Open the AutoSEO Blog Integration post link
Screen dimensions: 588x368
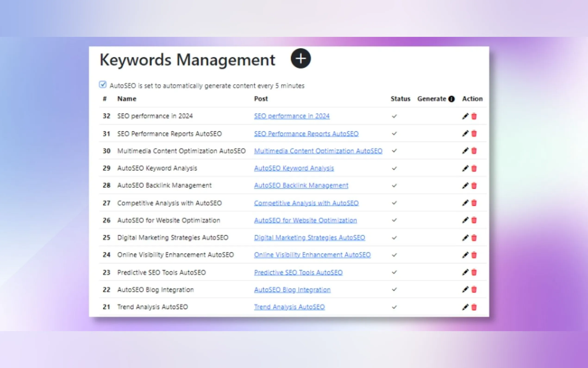[292, 290]
